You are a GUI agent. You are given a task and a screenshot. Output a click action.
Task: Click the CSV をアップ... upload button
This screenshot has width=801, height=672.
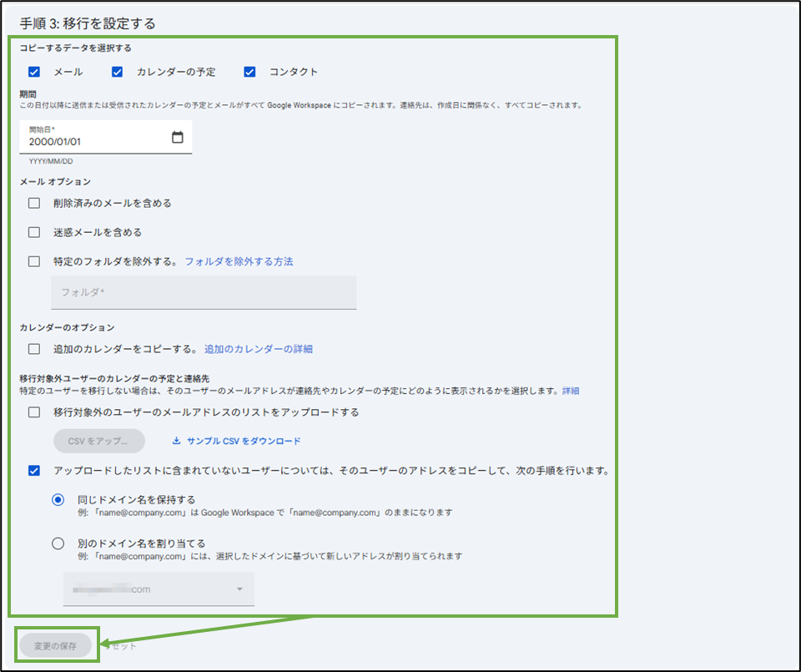click(x=99, y=441)
